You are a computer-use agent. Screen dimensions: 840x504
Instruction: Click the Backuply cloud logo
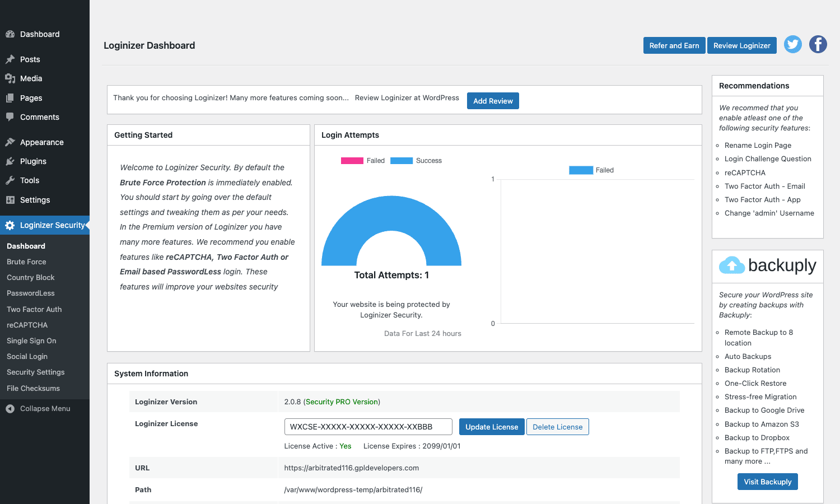(732, 265)
